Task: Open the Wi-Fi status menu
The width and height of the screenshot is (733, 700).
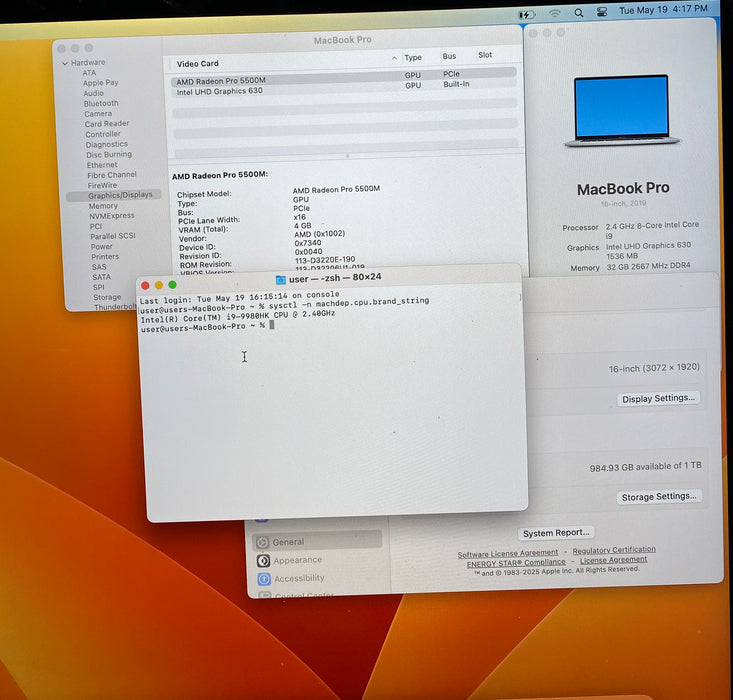Action: 554,14
